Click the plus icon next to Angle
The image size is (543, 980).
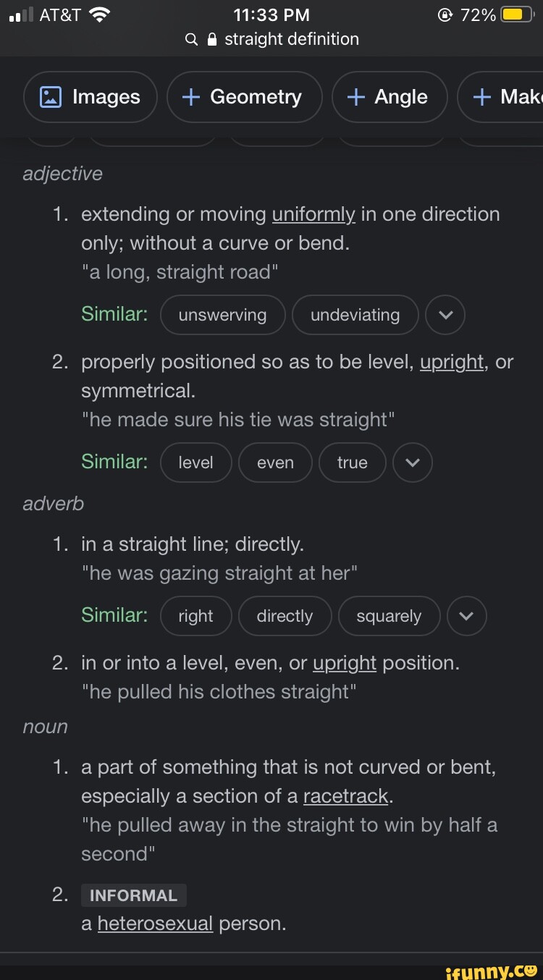coord(355,97)
